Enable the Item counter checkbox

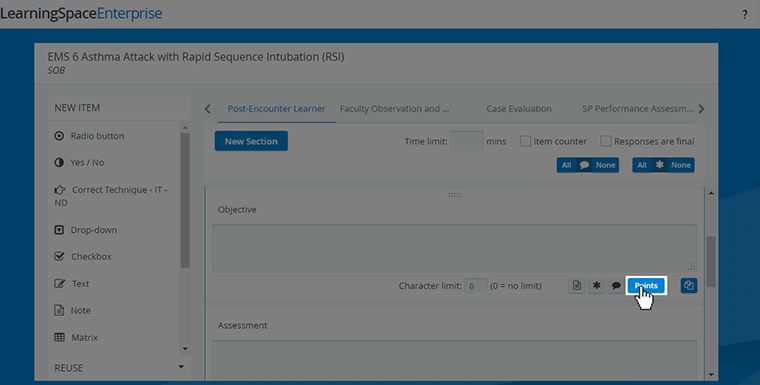click(x=525, y=141)
